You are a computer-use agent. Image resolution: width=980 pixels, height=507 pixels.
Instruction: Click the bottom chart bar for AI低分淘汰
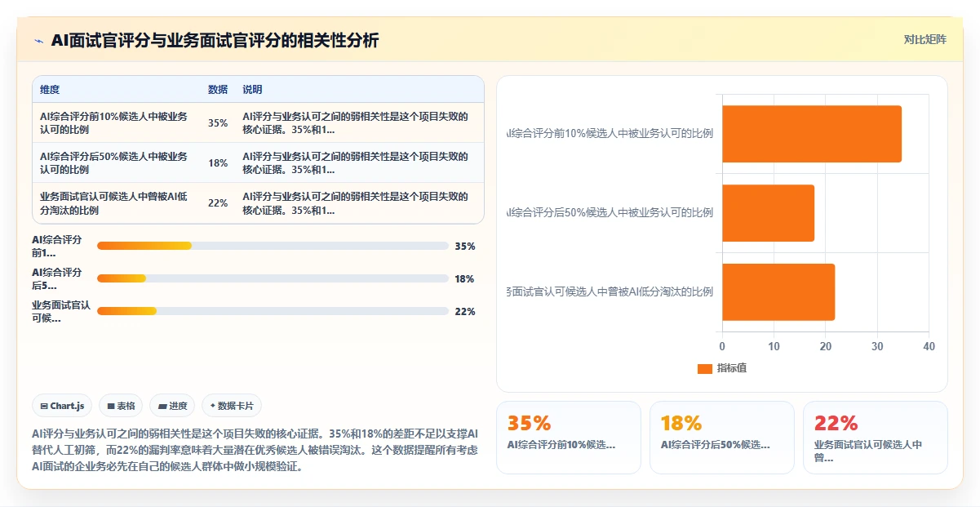tap(778, 292)
